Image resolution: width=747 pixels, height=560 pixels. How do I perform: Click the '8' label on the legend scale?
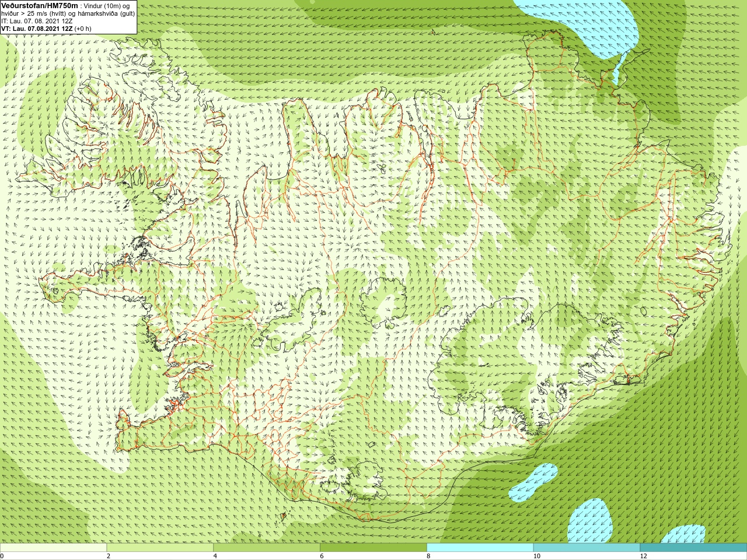point(429,556)
